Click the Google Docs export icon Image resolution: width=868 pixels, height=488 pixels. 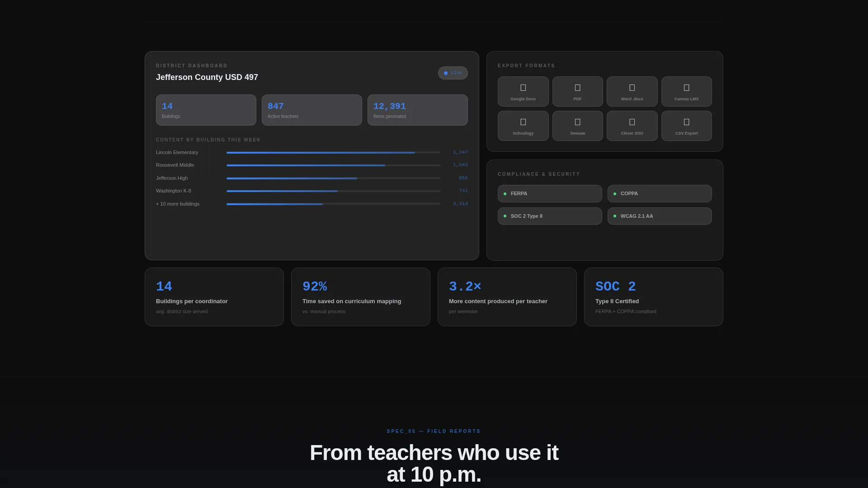pyautogui.click(x=523, y=88)
